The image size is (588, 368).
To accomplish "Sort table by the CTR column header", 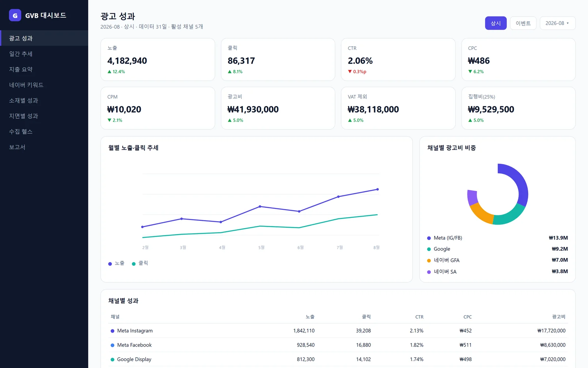I will pyautogui.click(x=419, y=317).
